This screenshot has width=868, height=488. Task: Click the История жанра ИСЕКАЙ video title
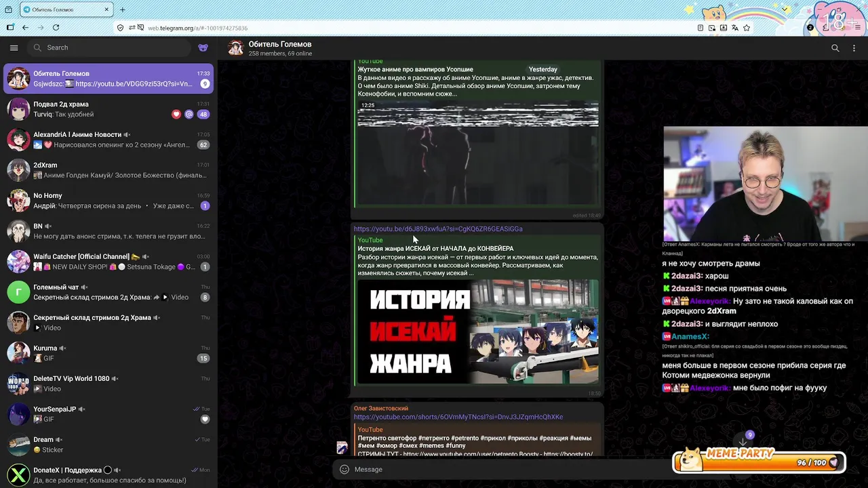coord(435,249)
